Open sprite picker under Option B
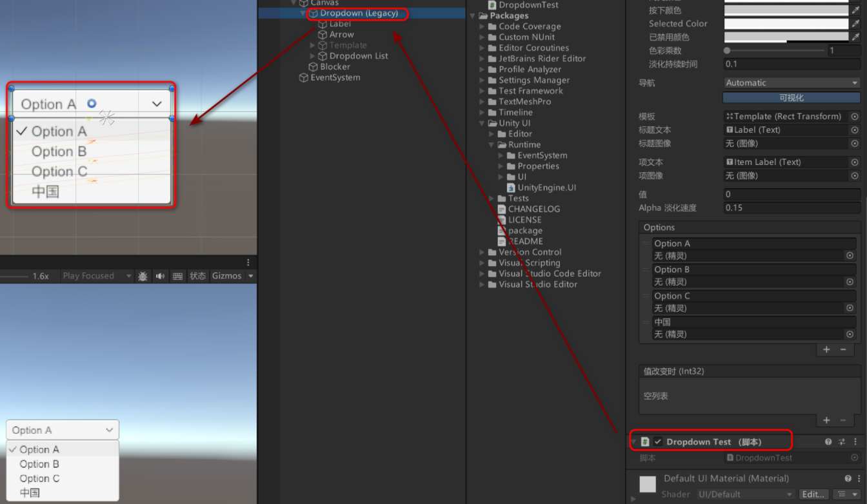Screen dimensions: 867x504 [x=850, y=282]
